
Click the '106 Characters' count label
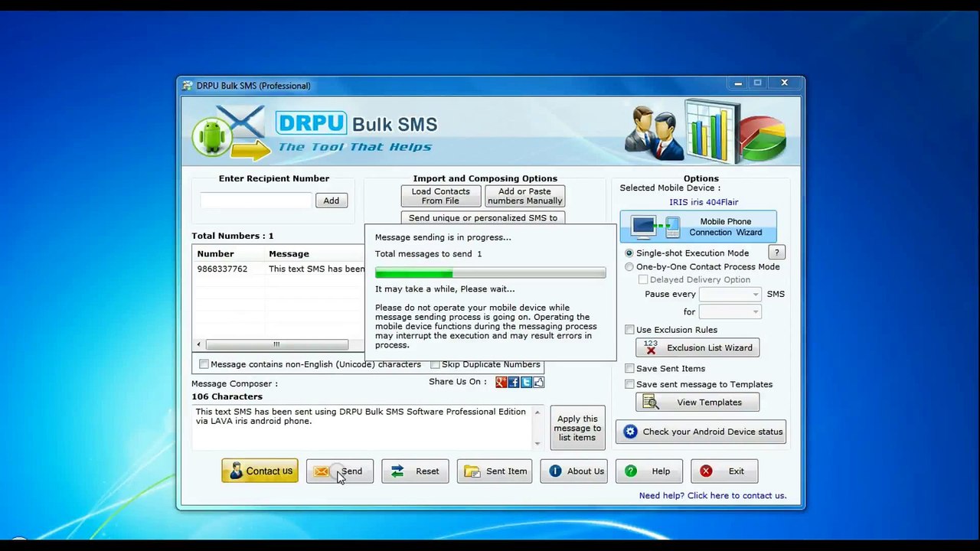point(227,397)
